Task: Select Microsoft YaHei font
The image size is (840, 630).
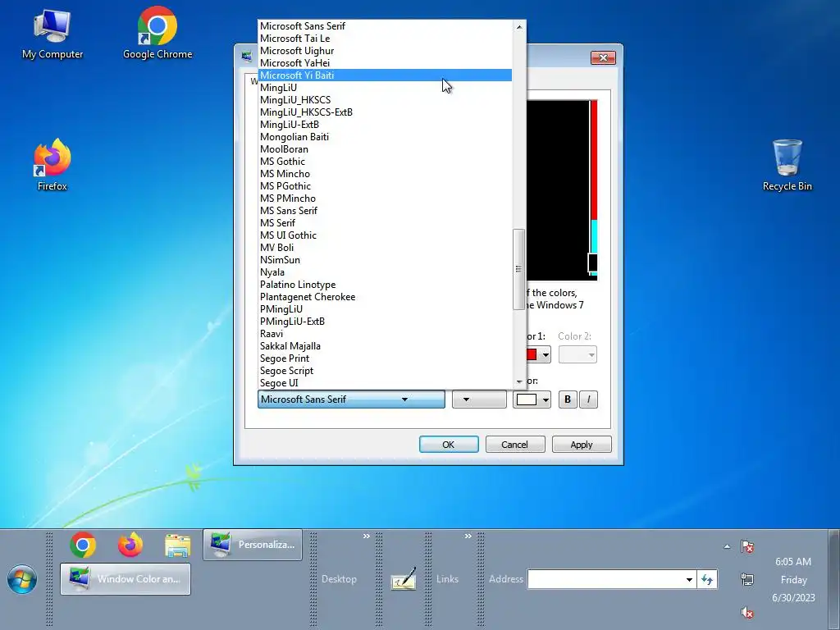Action: [x=385, y=62]
